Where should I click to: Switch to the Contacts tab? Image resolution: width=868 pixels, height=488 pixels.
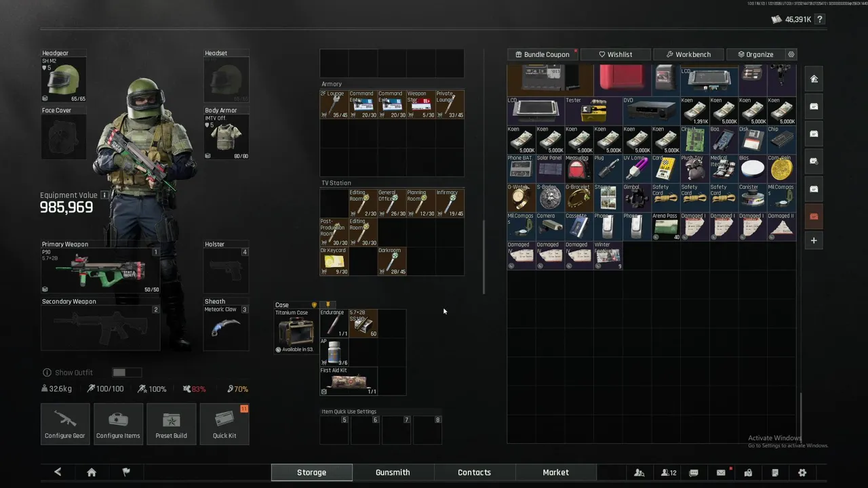(x=474, y=472)
